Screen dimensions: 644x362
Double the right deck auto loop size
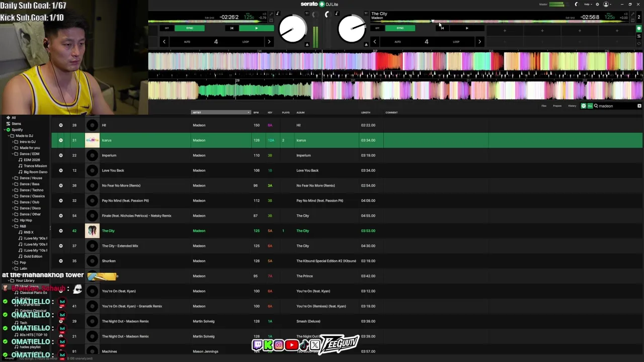coord(479,42)
